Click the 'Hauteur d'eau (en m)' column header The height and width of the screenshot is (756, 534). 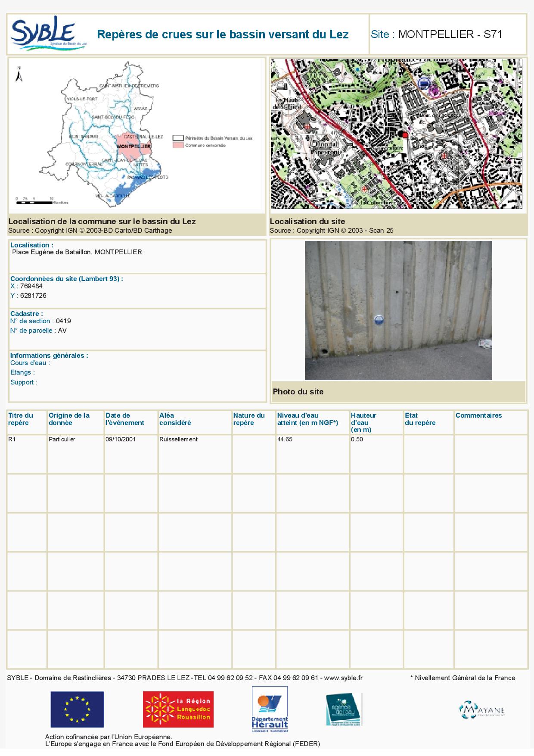363,422
